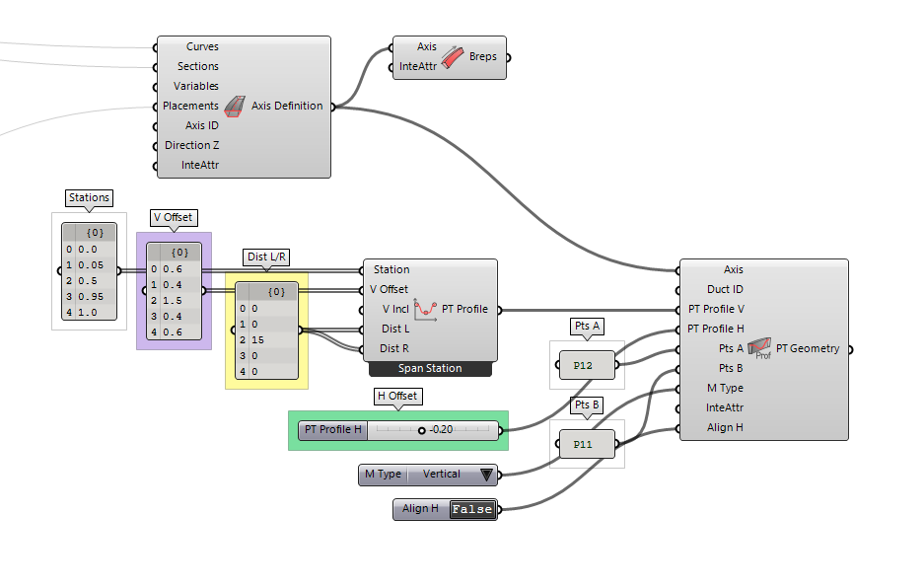The image size is (924, 588).
Task: Toggle Align H boolean to True
Action: 471,509
